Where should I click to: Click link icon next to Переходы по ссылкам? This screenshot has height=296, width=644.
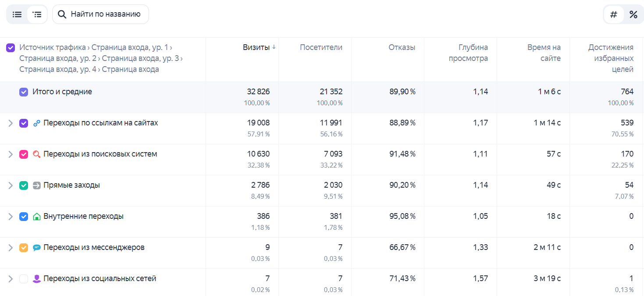(37, 123)
